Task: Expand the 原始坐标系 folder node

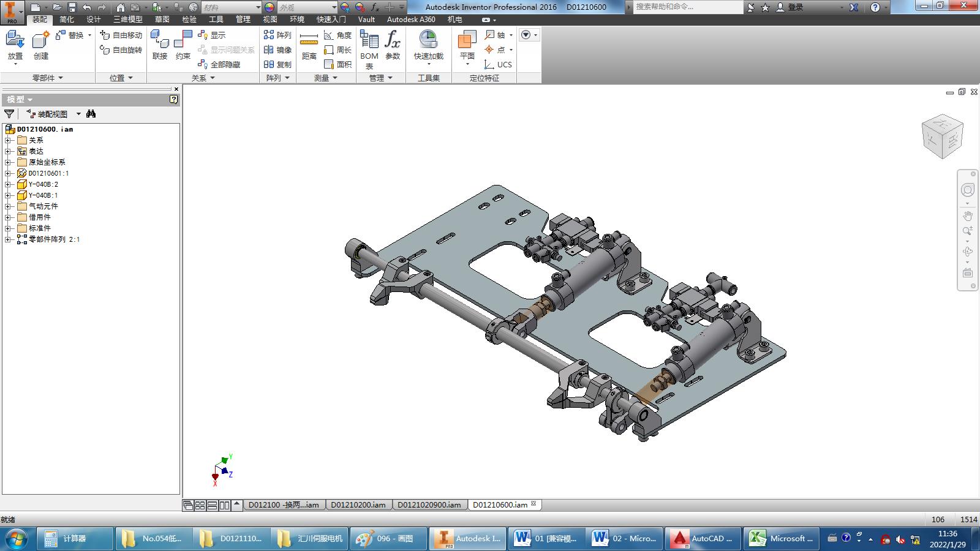Action: pyautogui.click(x=7, y=162)
